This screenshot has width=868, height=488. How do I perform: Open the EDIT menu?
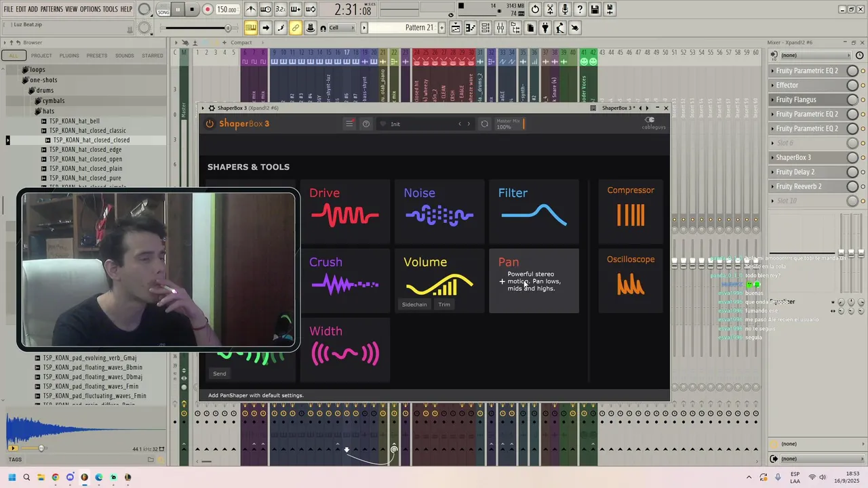[x=21, y=9]
